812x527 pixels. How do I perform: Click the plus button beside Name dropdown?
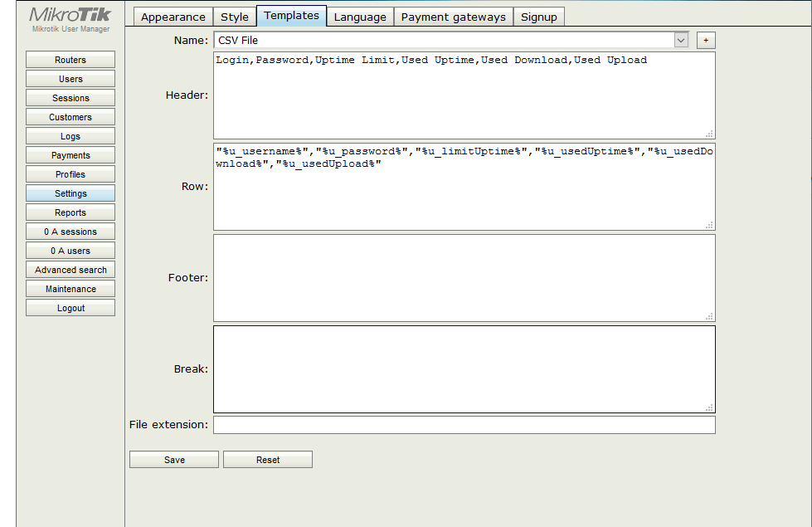706,40
